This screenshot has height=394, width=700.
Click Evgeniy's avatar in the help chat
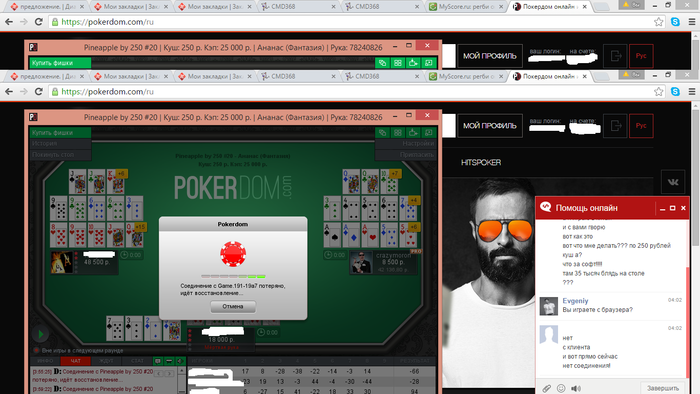[549, 306]
